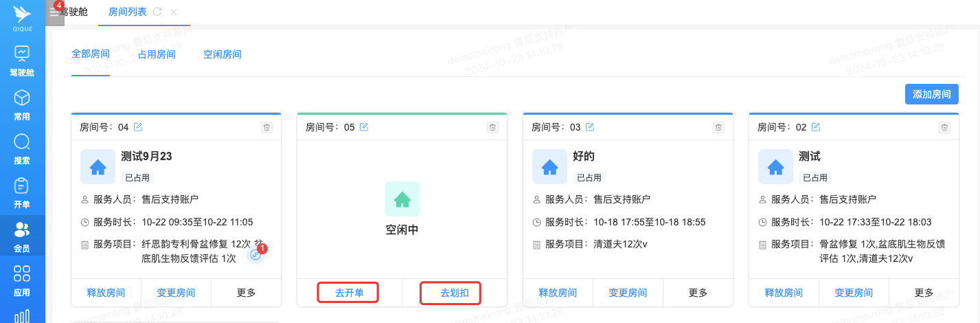
Task: Click edit icon next to room 03
Action: pos(590,127)
